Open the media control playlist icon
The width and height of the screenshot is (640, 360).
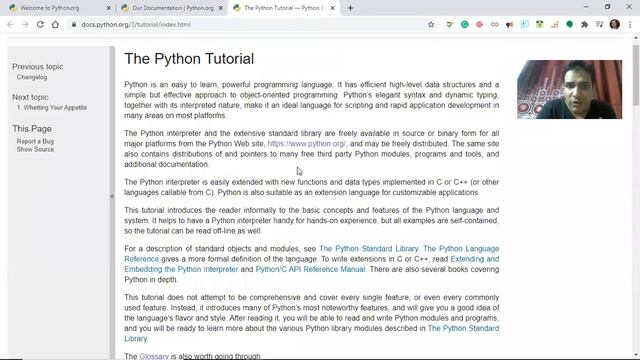pyautogui.click(x=599, y=24)
